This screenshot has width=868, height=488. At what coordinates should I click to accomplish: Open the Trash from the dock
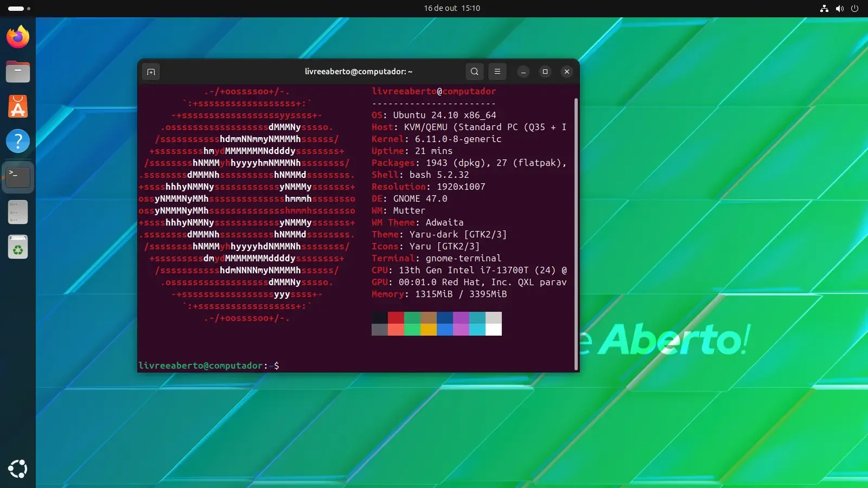click(18, 247)
